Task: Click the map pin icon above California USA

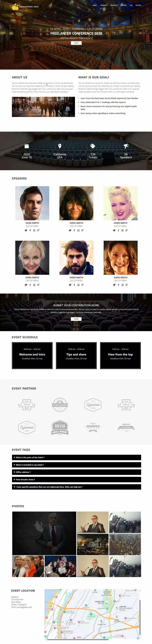Action: coord(60,146)
